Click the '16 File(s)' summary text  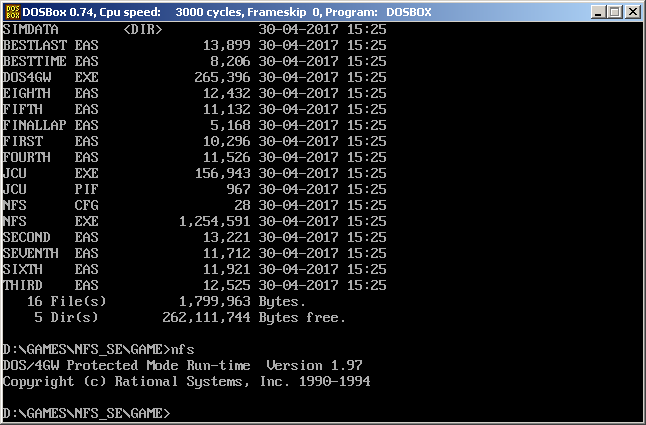pyautogui.click(x=67, y=301)
